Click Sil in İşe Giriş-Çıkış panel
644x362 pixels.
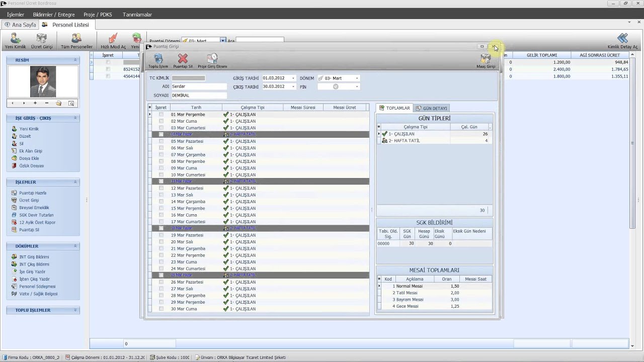click(21, 144)
